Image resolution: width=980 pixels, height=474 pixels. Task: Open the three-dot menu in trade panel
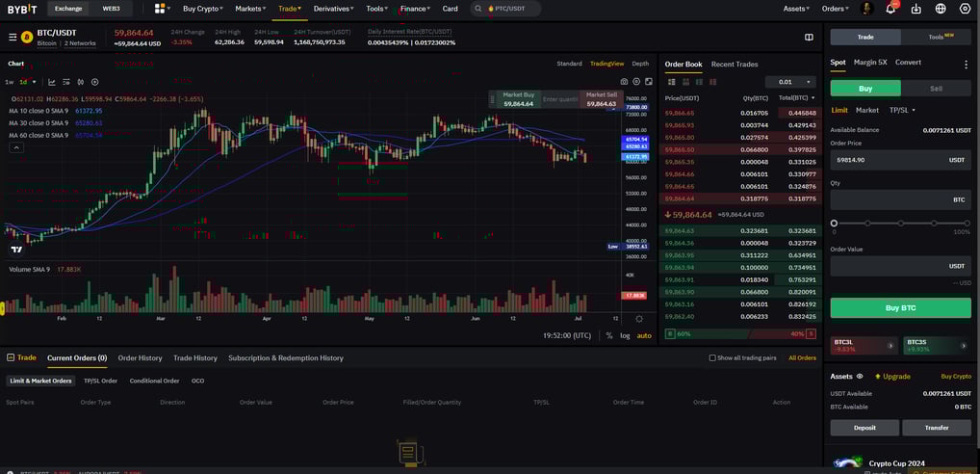tap(967, 64)
